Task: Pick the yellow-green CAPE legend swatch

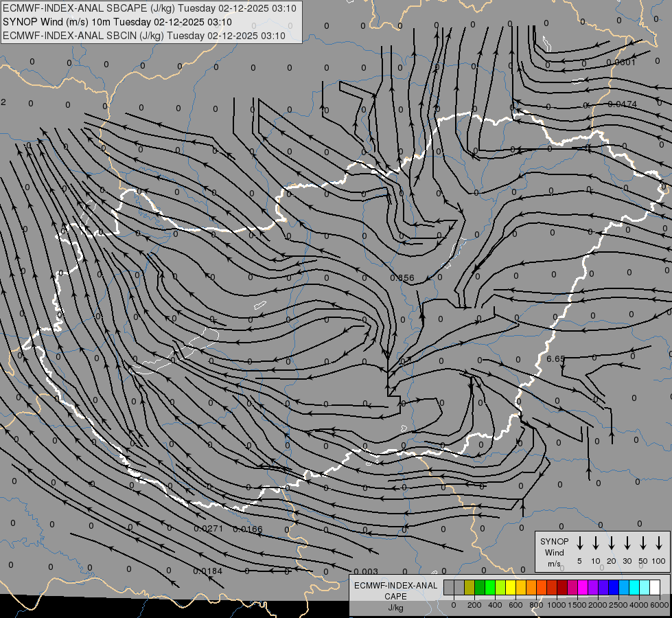Action: coord(500,587)
